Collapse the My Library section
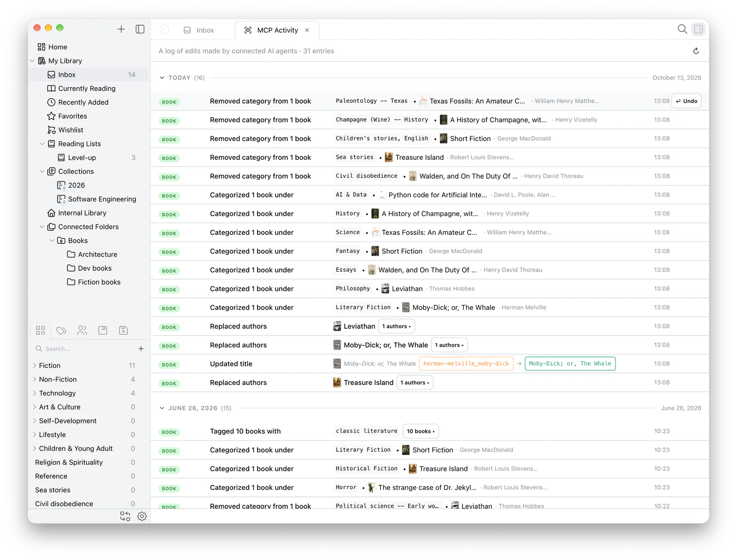This screenshot has height=560, width=737. 32,61
